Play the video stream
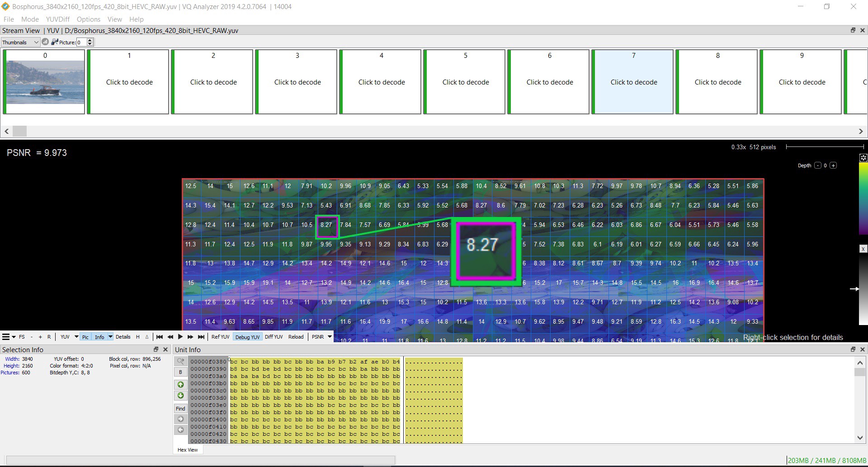This screenshot has width=868, height=467. pyautogui.click(x=180, y=337)
